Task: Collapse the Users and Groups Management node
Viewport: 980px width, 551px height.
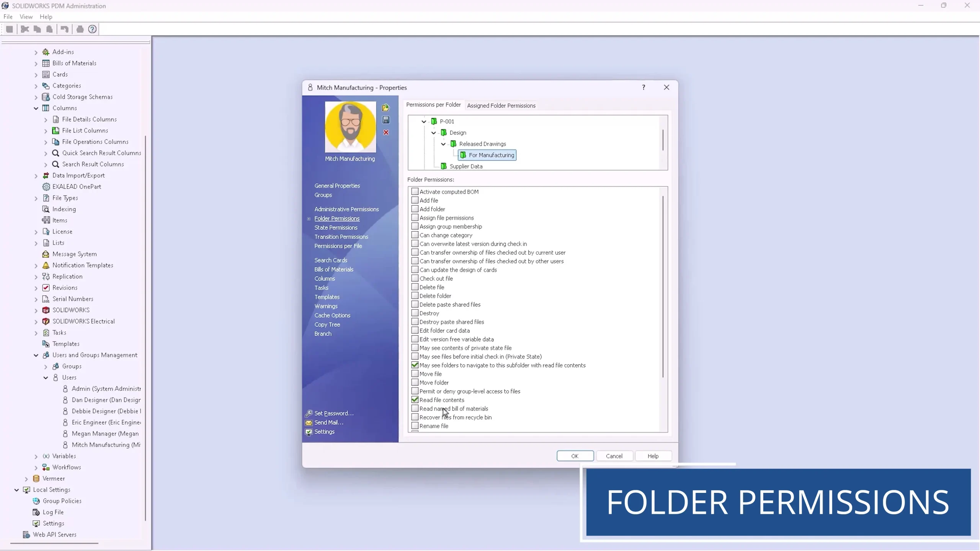Action: click(36, 355)
